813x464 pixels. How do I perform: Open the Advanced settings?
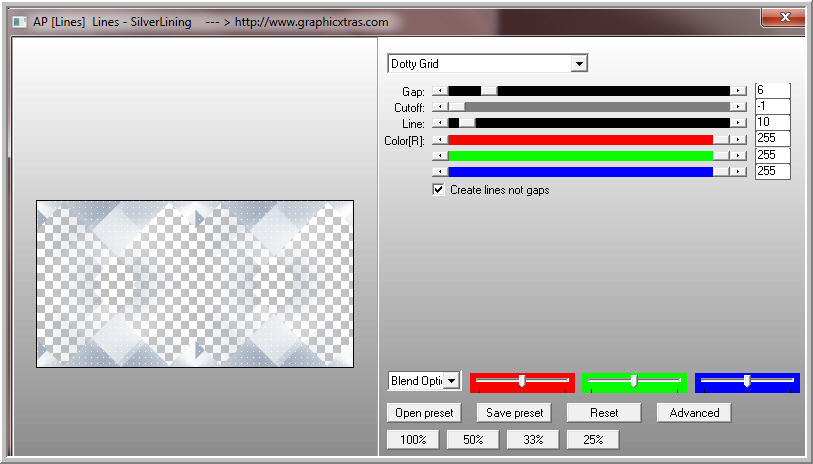694,413
